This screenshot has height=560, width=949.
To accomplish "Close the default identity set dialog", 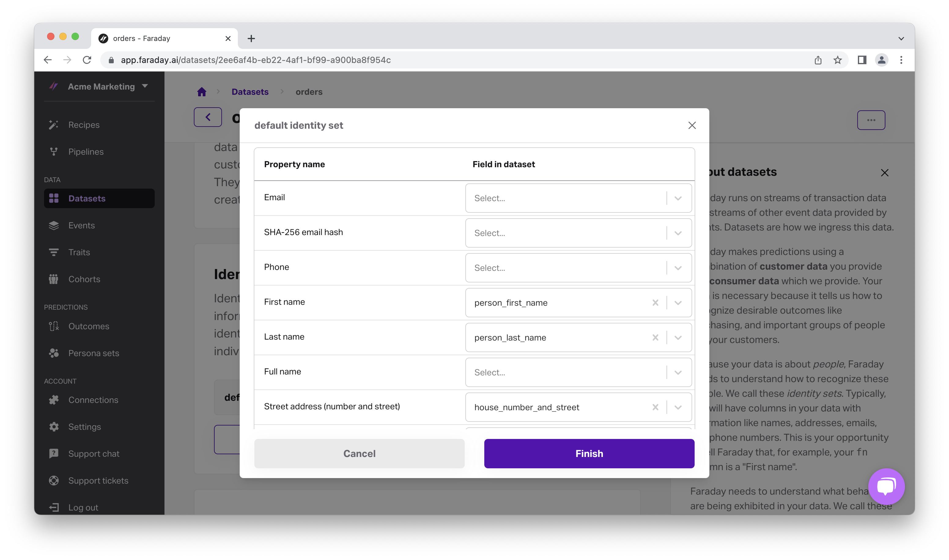I will click(x=692, y=125).
